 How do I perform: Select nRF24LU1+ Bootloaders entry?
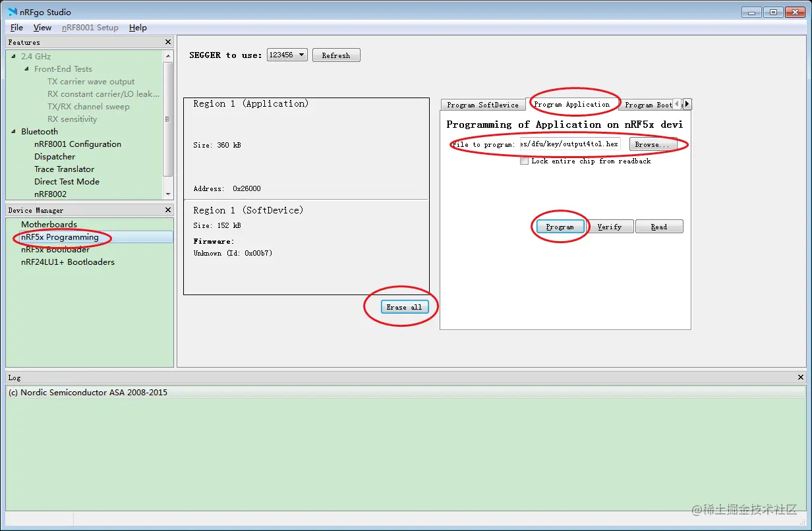(x=67, y=262)
